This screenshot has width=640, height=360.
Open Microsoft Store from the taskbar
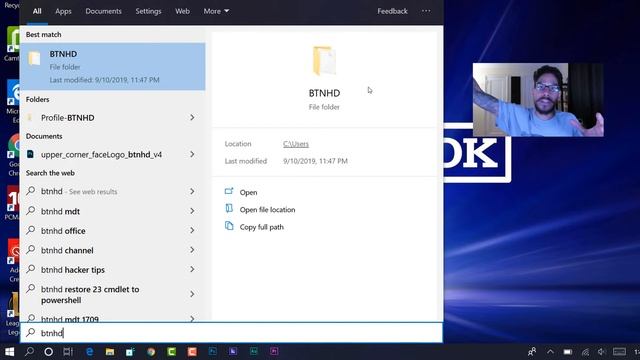point(130,351)
